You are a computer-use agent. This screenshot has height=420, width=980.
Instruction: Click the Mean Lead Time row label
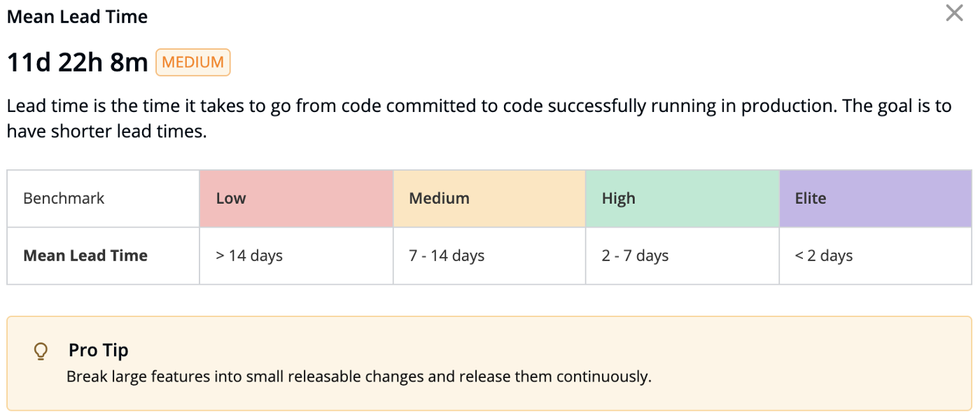85,255
